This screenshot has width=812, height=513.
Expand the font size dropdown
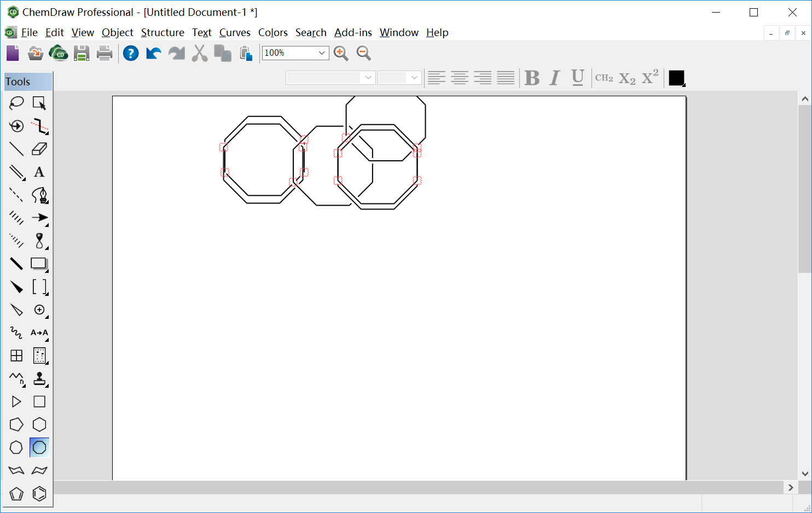coord(414,78)
